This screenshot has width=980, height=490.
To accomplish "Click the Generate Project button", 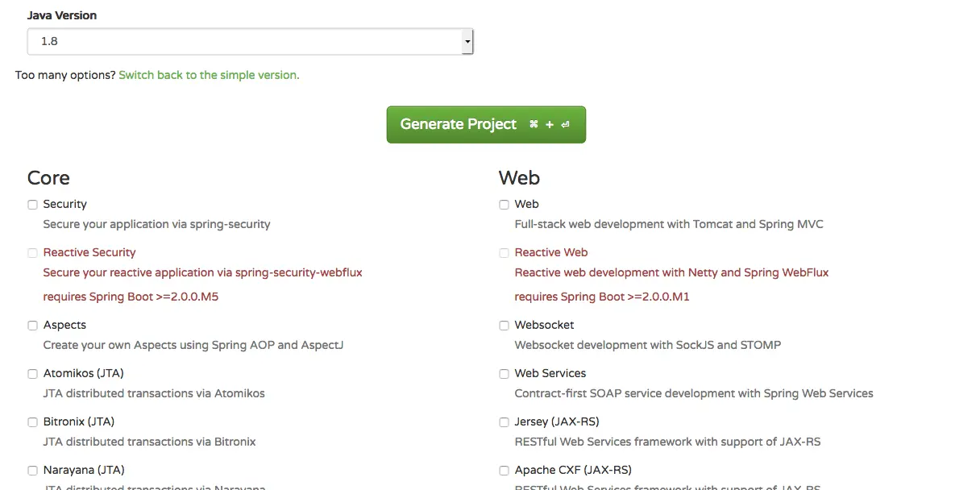I will (x=486, y=124).
